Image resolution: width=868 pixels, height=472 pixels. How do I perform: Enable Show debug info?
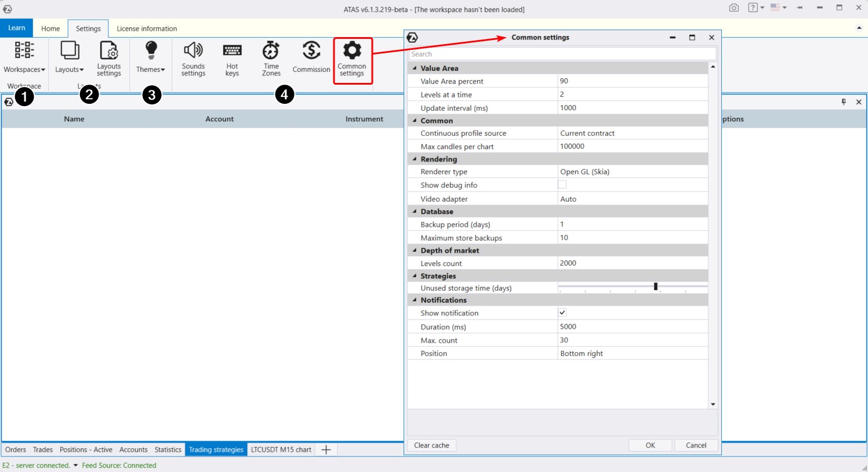pyautogui.click(x=561, y=184)
